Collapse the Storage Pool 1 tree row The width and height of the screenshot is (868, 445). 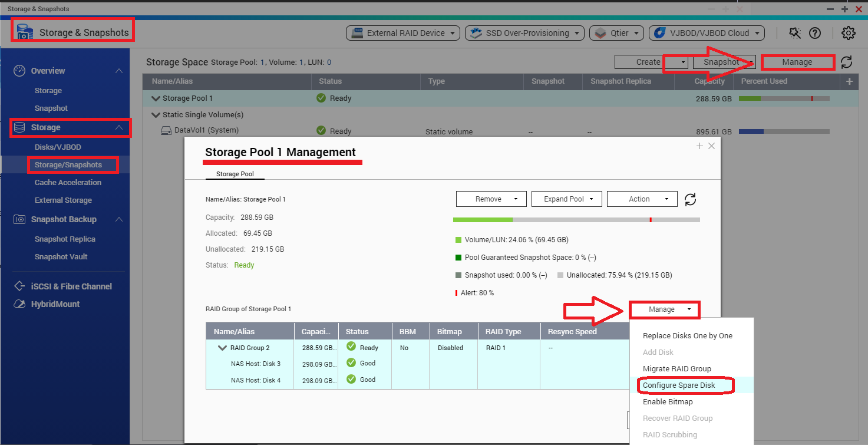pos(156,98)
